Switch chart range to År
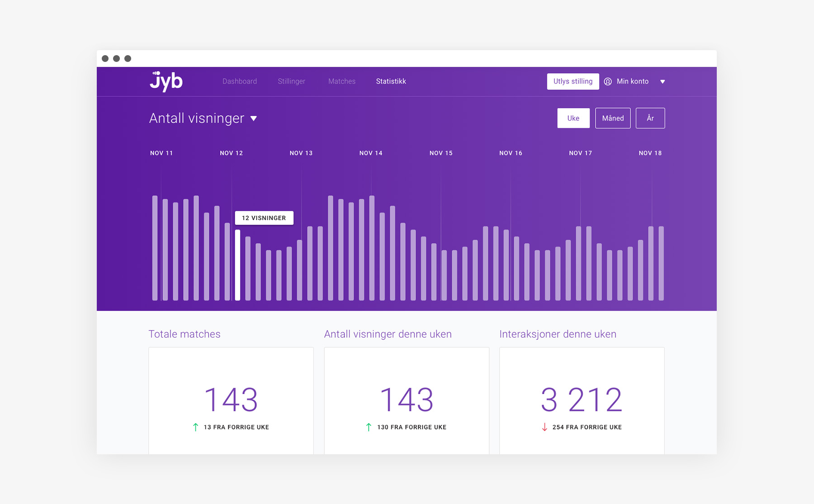This screenshot has height=504, width=814. pyautogui.click(x=650, y=118)
